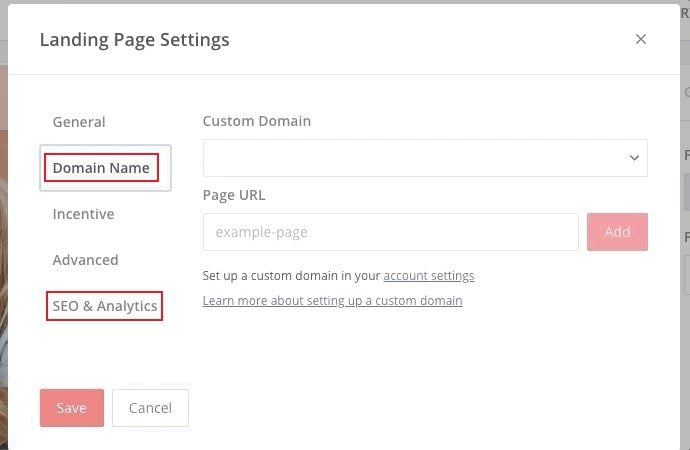The image size is (690, 450).
Task: Click the 'Set up a custom domain' helper text
Action: (291, 276)
